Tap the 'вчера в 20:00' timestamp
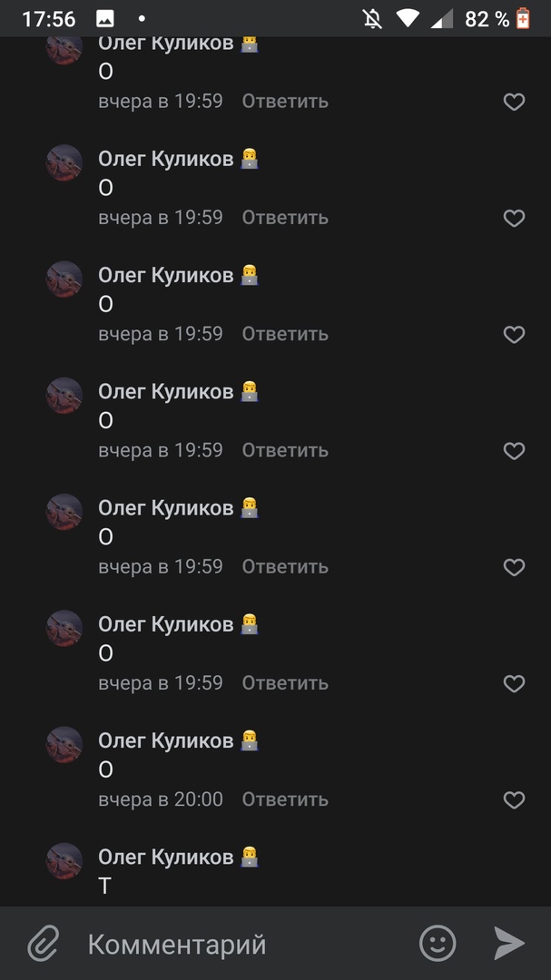 [161, 799]
